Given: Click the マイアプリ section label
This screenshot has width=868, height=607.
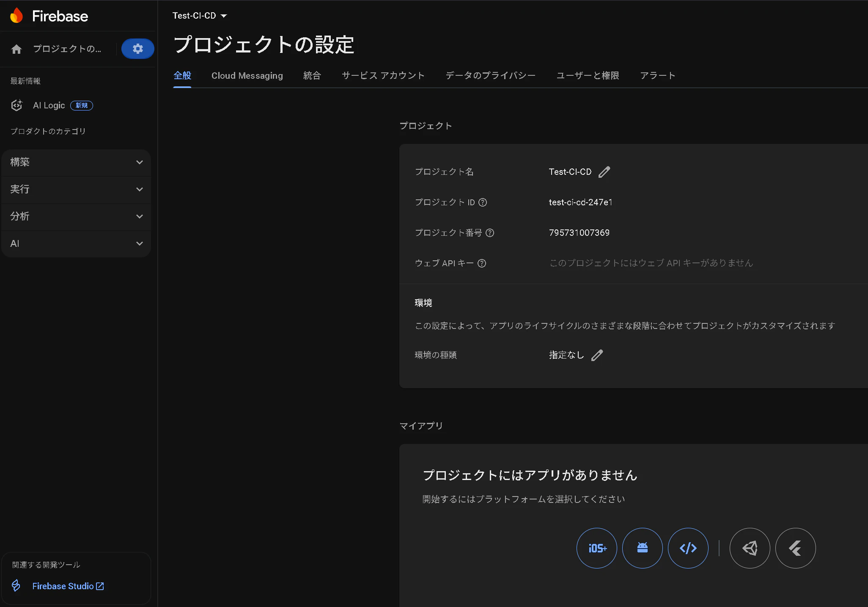Looking at the screenshot, I should pyautogui.click(x=421, y=426).
